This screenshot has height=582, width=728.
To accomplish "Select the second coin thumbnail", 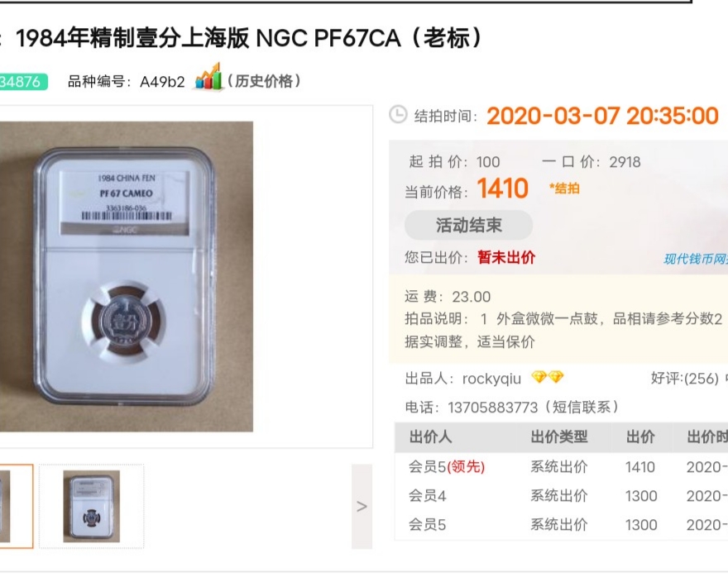I will pyautogui.click(x=92, y=506).
